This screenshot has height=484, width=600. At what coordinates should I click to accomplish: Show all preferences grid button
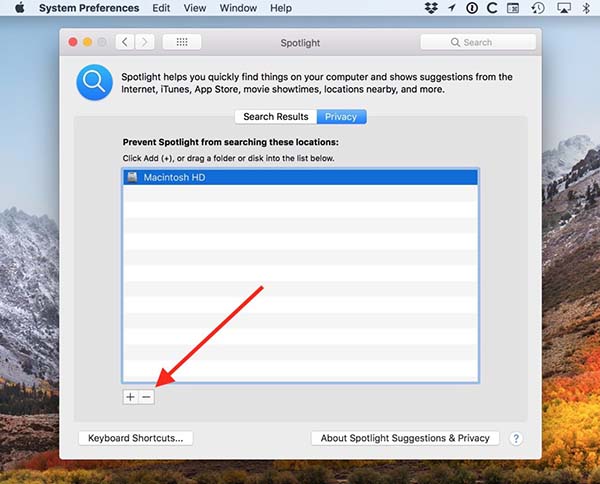(182, 42)
